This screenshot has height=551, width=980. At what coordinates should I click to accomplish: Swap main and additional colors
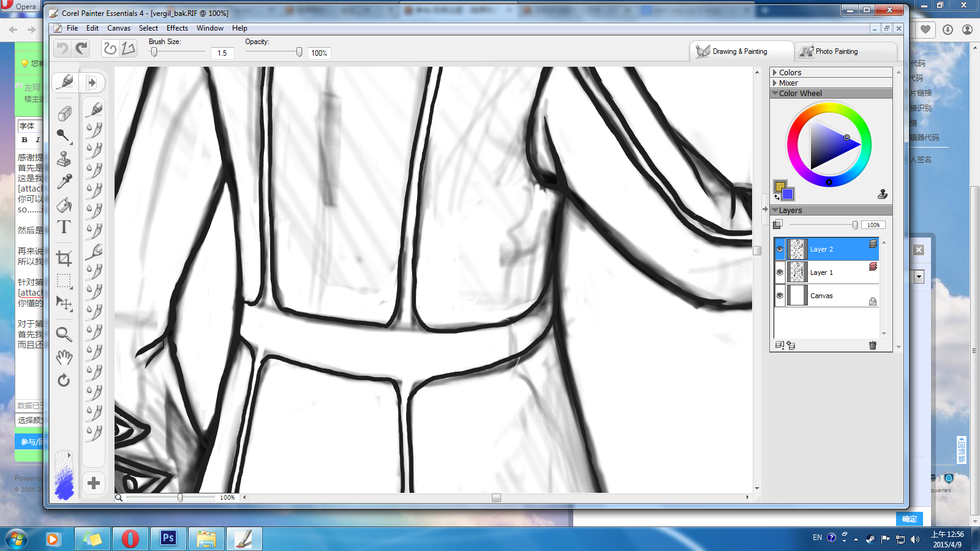777,197
